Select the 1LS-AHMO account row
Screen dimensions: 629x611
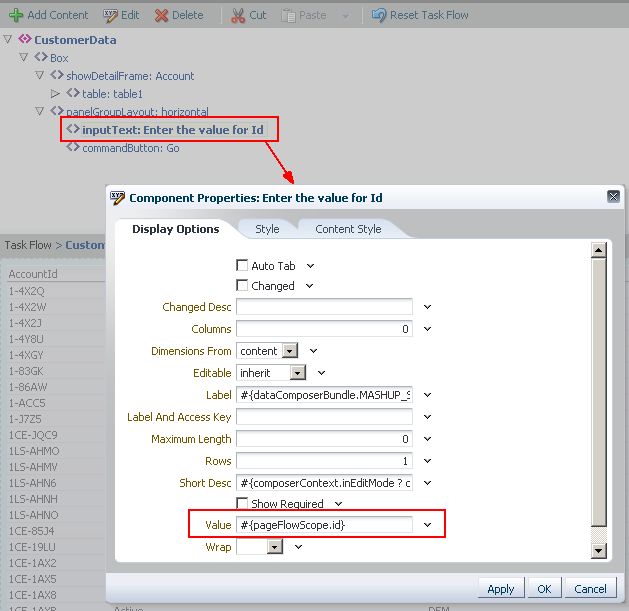[34, 451]
